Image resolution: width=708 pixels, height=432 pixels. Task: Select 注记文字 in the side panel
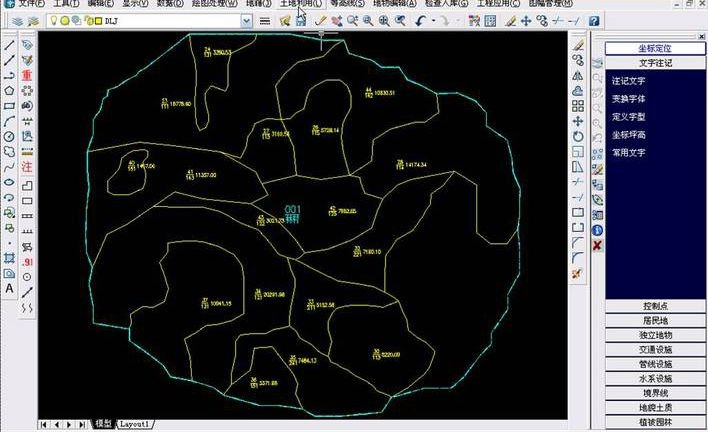pyautogui.click(x=629, y=81)
